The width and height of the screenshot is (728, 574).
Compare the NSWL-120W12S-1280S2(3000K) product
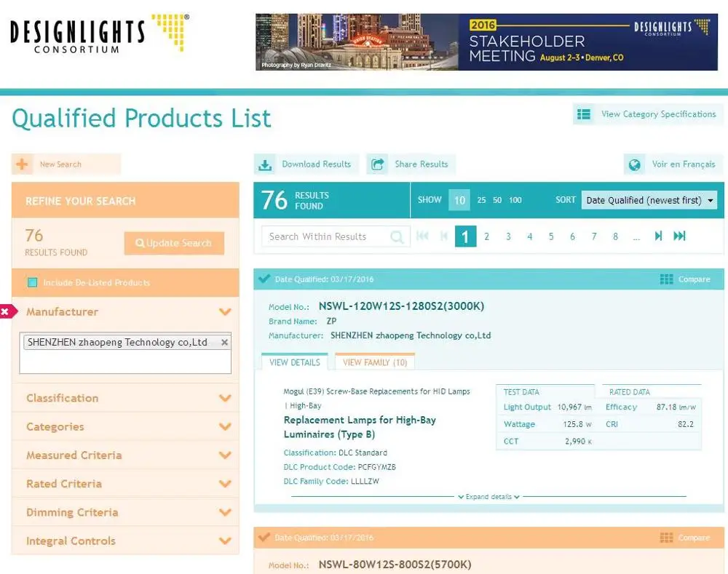694,279
